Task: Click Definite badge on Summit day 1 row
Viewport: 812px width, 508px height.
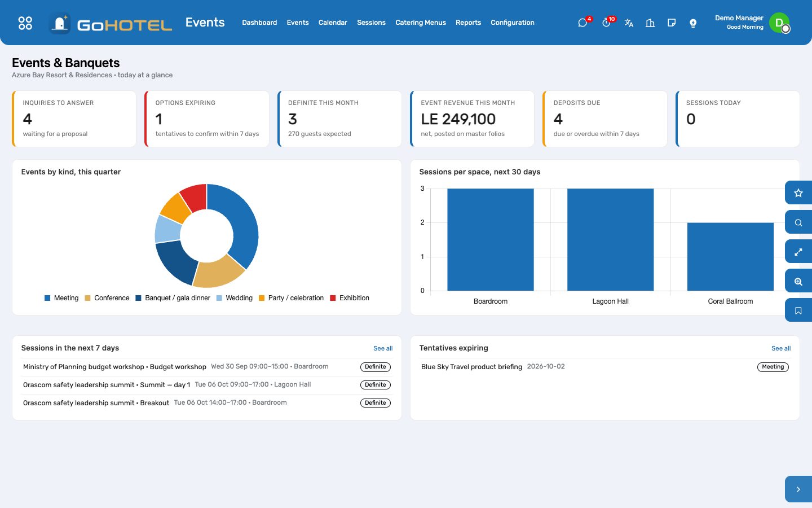Action: [376, 385]
